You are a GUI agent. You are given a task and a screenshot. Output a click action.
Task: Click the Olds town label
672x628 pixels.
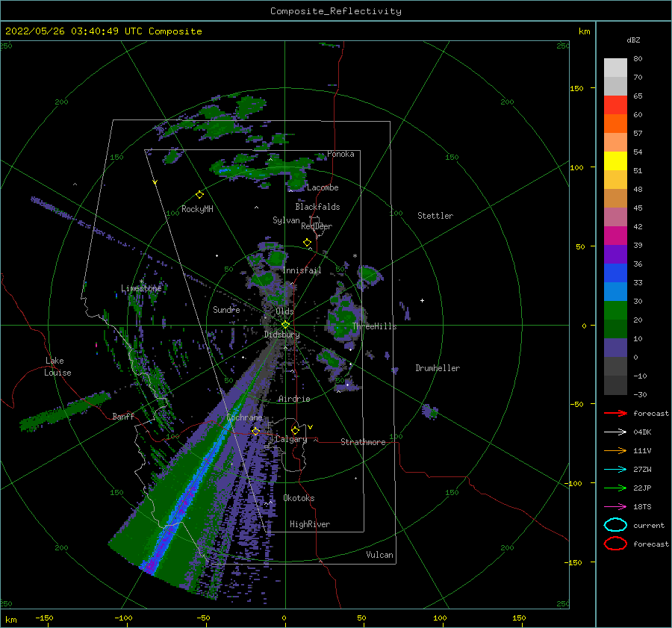point(284,311)
